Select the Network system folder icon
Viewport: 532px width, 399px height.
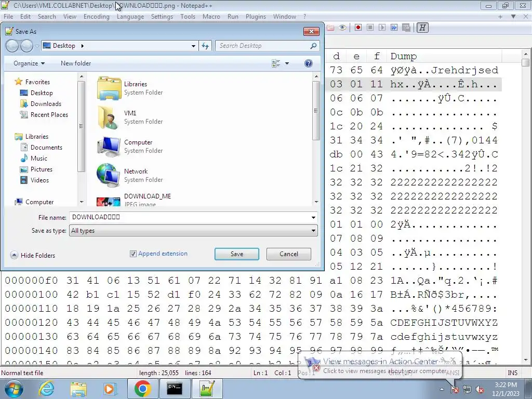coord(109,176)
